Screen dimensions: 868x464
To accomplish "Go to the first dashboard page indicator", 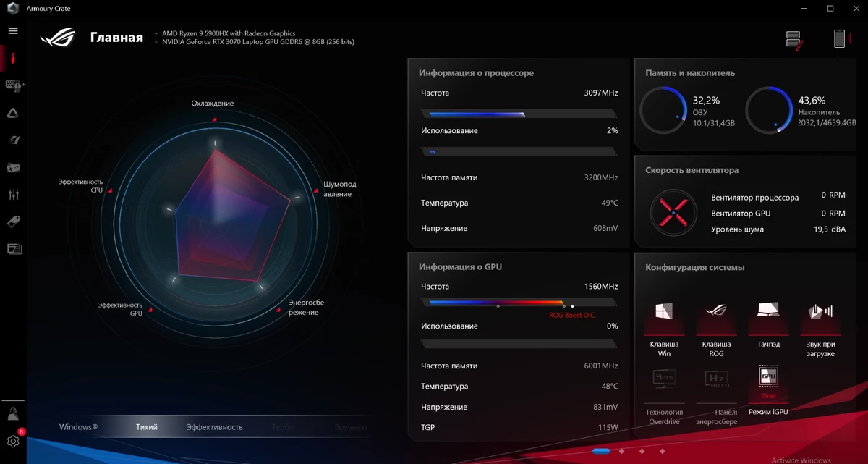I will pyautogui.click(x=601, y=451).
